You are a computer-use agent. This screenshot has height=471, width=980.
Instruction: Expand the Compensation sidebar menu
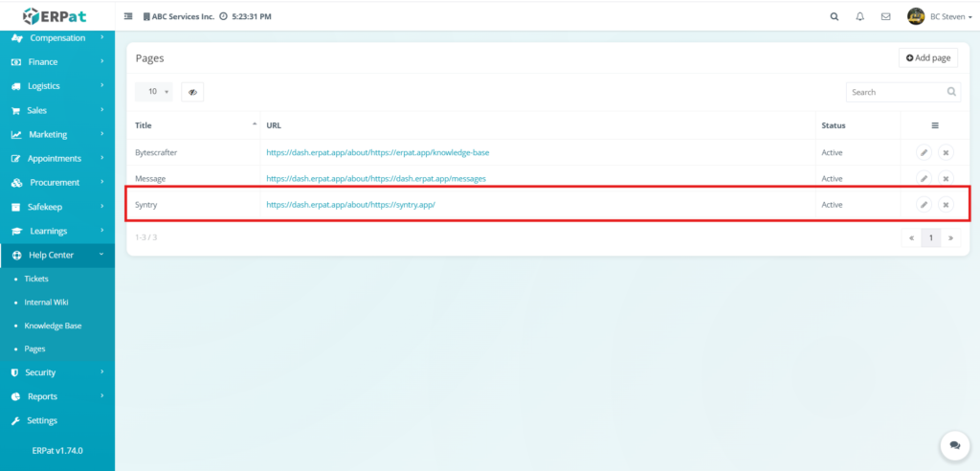(56, 38)
